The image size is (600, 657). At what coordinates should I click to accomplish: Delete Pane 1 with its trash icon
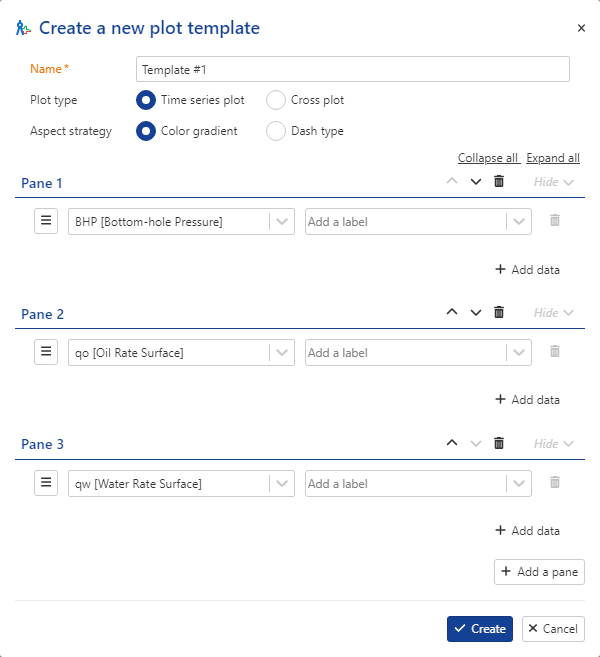point(499,181)
